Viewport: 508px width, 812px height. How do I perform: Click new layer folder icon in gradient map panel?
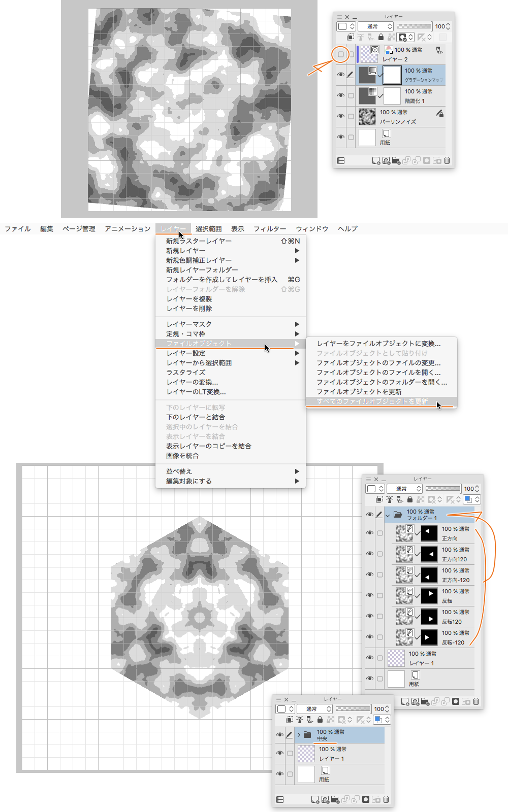396,161
